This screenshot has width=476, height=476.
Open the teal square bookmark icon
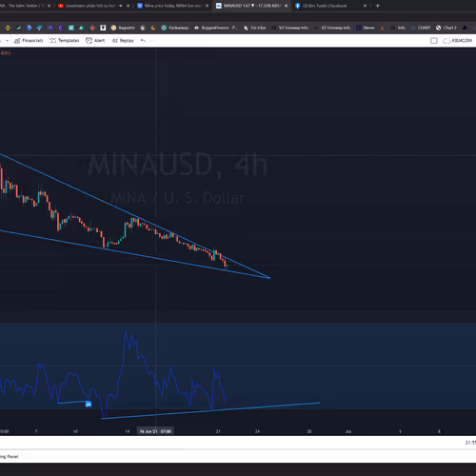[x=71, y=28]
